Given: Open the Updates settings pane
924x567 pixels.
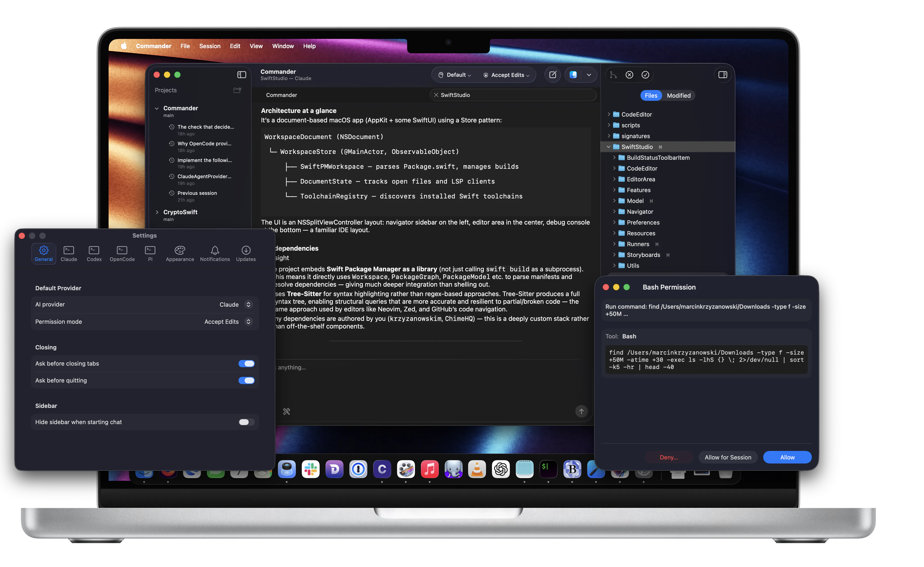Looking at the screenshot, I should [246, 253].
